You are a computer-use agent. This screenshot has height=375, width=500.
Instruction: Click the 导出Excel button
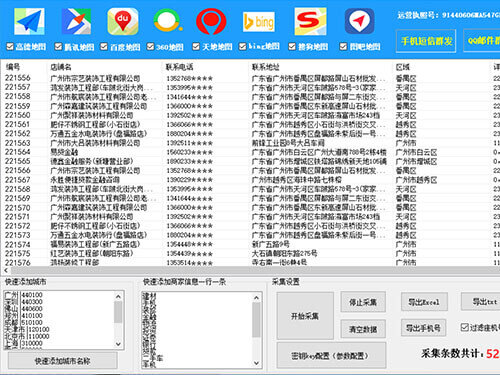(424, 302)
